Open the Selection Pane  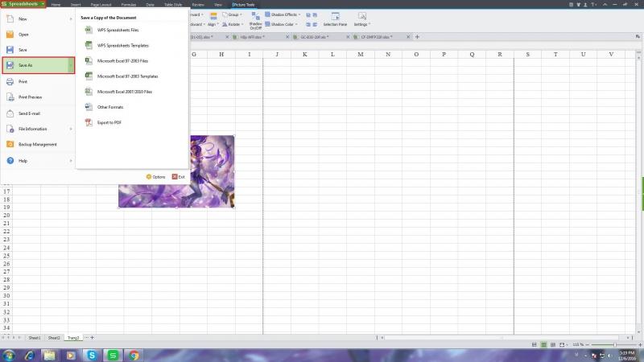click(334, 19)
